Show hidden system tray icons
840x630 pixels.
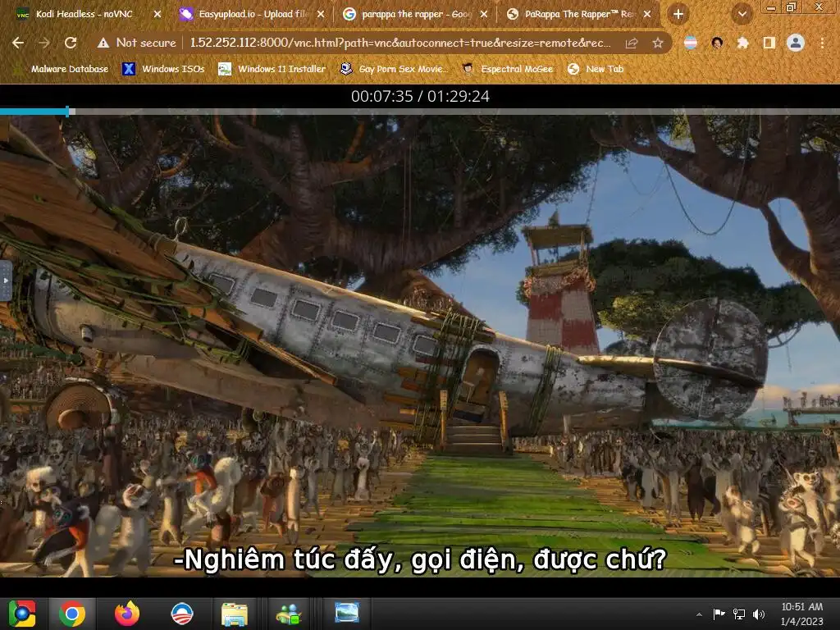pos(699,614)
